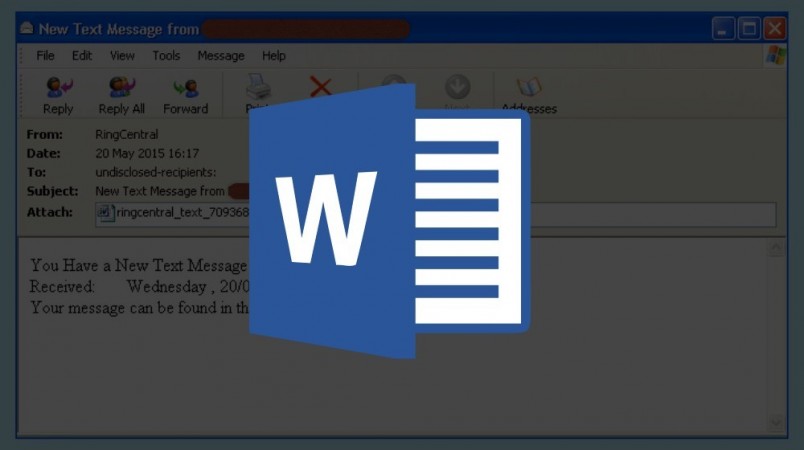
Task: Click the envelope icon in the title bar
Action: pyautogui.click(x=26, y=29)
